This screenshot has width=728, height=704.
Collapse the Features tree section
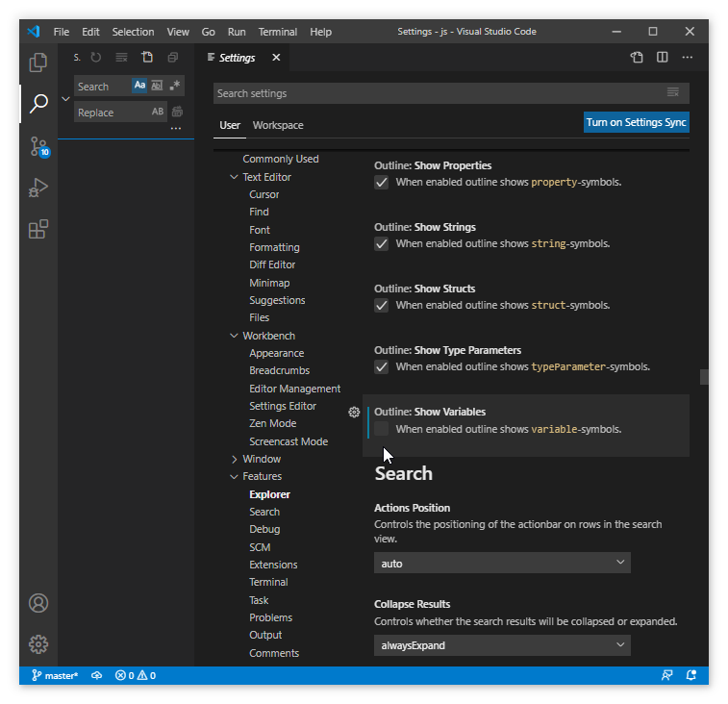(234, 476)
